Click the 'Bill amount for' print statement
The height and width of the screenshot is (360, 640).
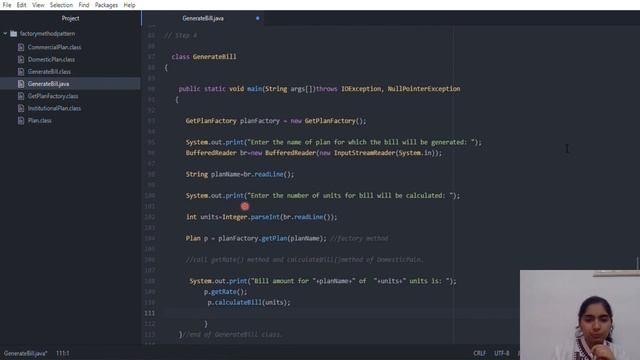[x=323, y=281]
